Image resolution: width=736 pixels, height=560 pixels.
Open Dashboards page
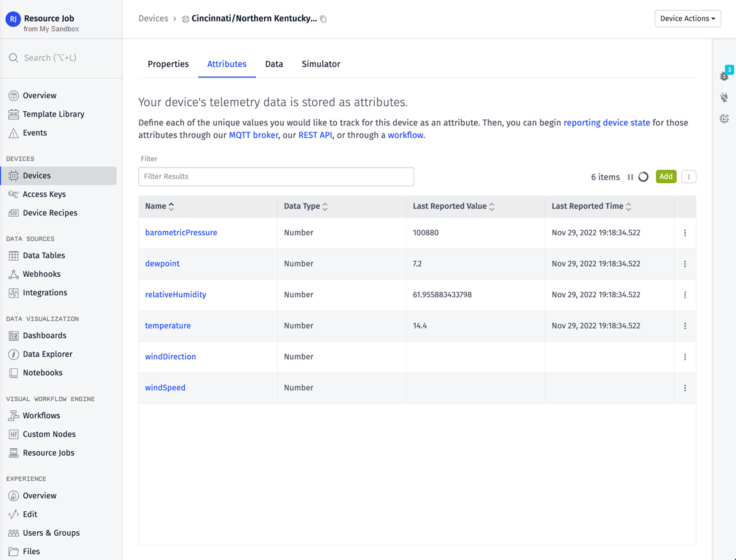(x=45, y=336)
